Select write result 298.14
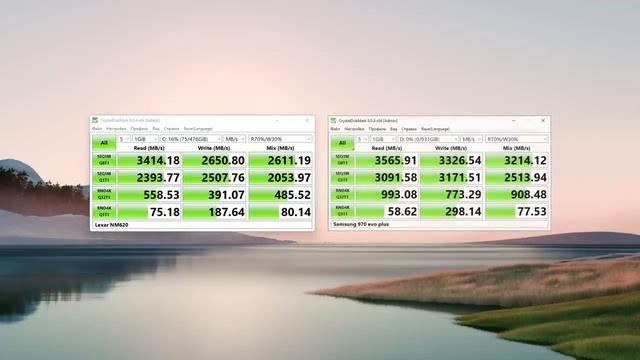This screenshot has width=640, height=360. 451,211
